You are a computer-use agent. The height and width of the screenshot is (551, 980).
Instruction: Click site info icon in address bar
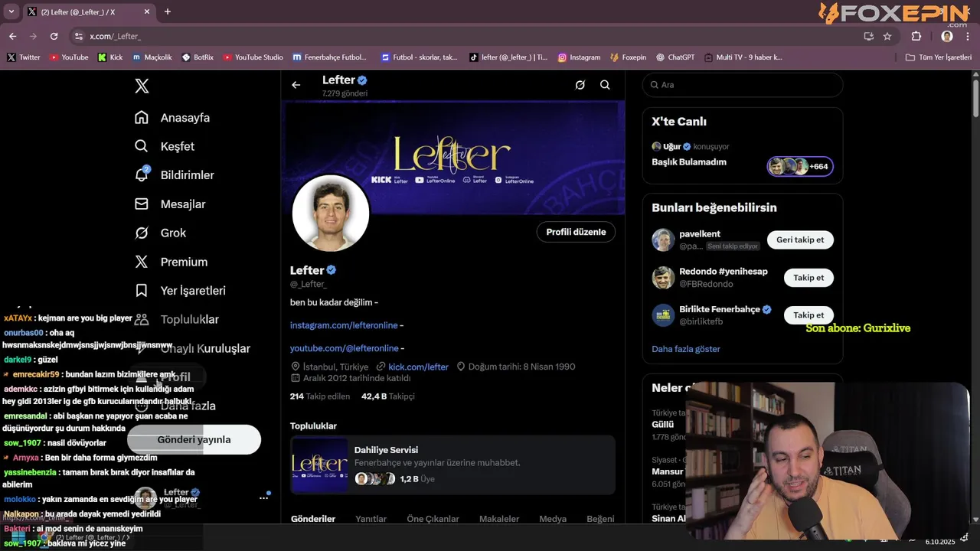click(78, 36)
